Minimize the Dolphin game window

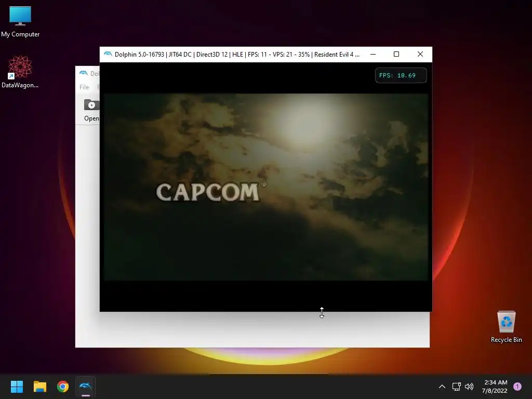pyautogui.click(x=373, y=54)
